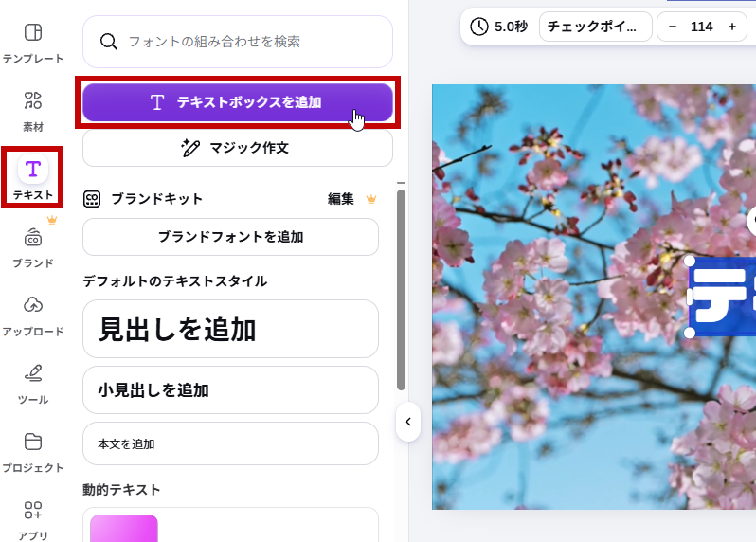This screenshot has width=756, height=542.
Task: Click the デフォルトのテキストスタイル heading
Action: click(175, 280)
